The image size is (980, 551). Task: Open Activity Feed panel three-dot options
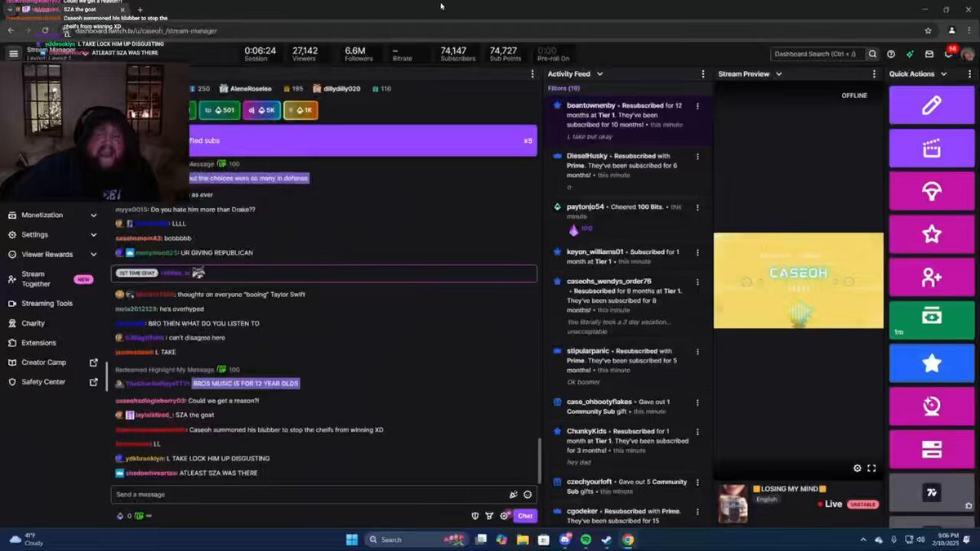point(703,73)
